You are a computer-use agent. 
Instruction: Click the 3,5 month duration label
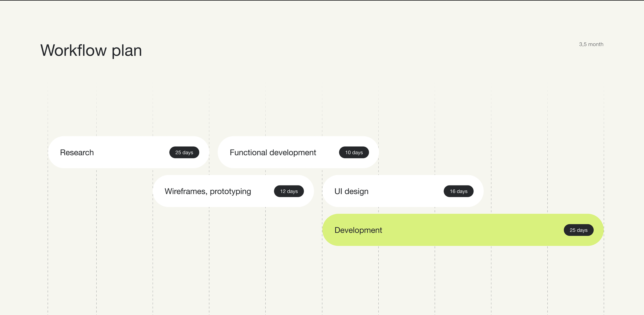tap(591, 44)
